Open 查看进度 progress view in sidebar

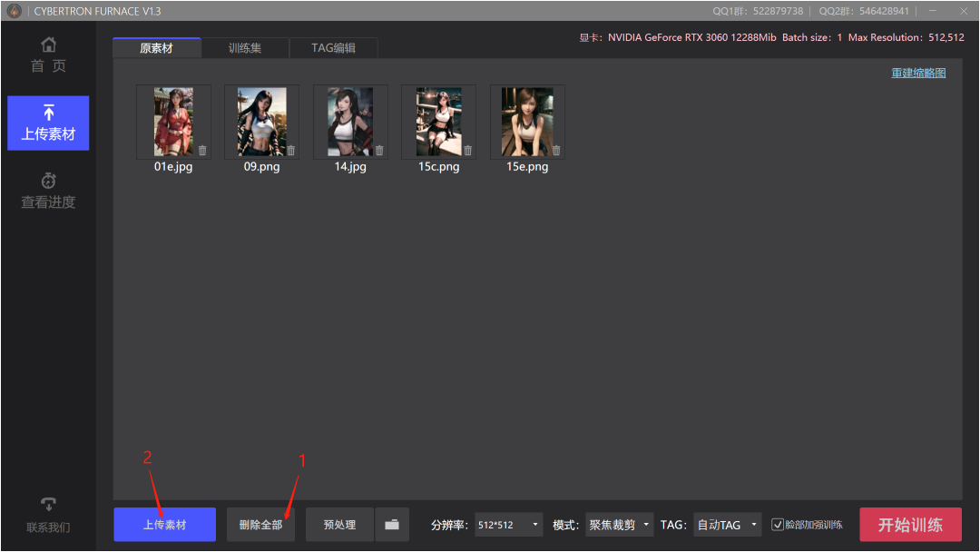coord(48,192)
